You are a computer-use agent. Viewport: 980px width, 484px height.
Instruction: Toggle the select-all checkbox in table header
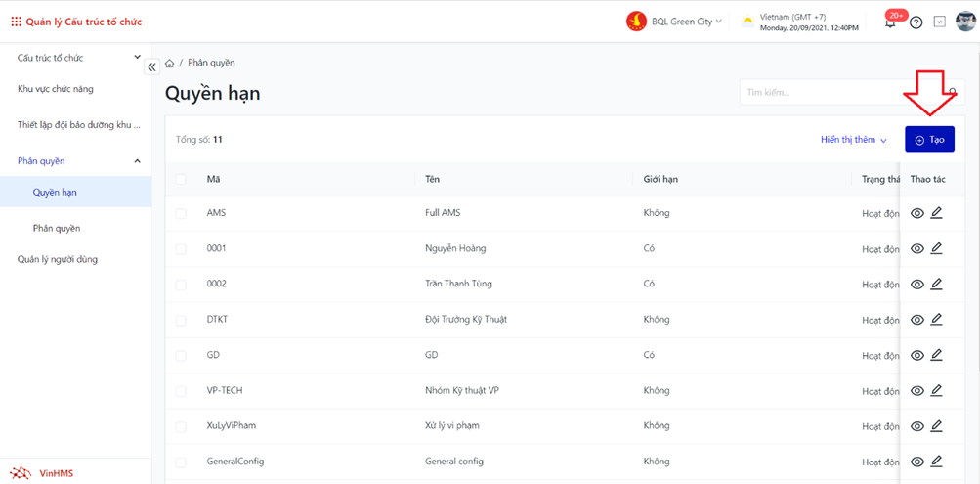click(x=181, y=179)
